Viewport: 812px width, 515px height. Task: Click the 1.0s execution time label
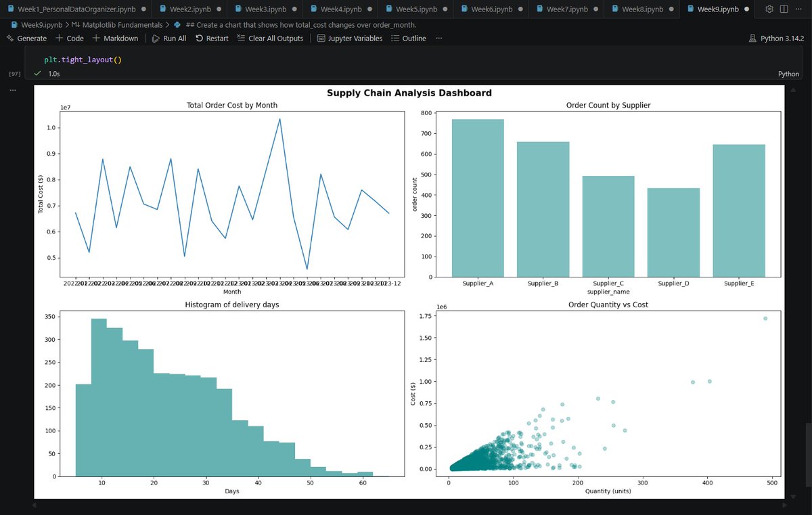[x=54, y=73]
